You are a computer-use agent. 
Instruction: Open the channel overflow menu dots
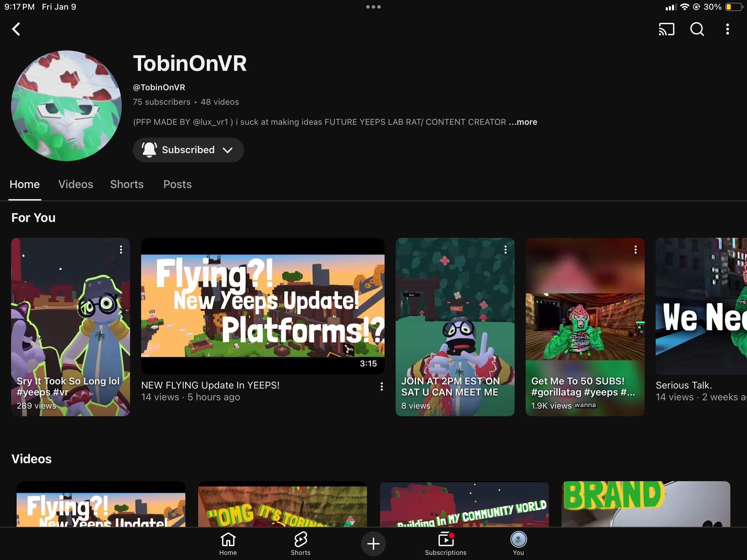(x=728, y=29)
